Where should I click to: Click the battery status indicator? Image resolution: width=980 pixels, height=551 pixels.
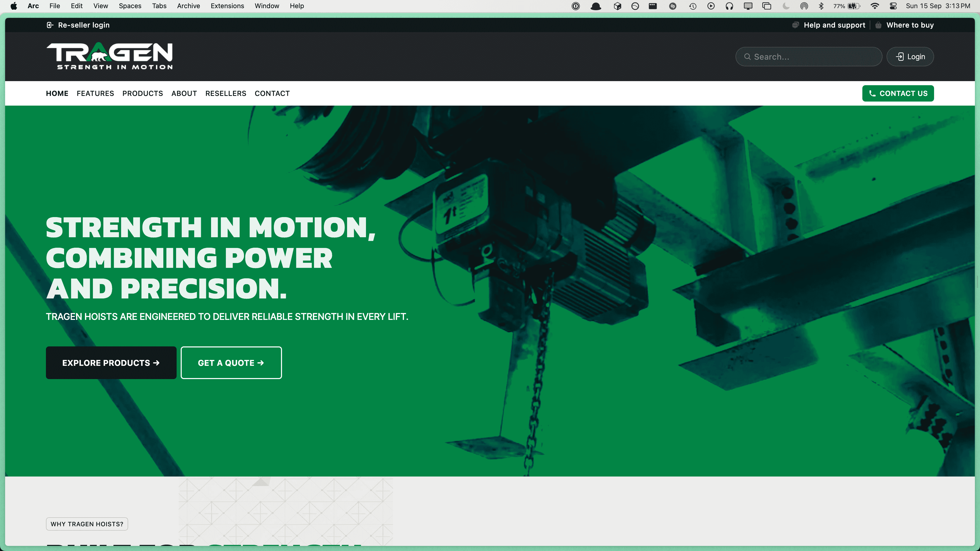pos(853,6)
